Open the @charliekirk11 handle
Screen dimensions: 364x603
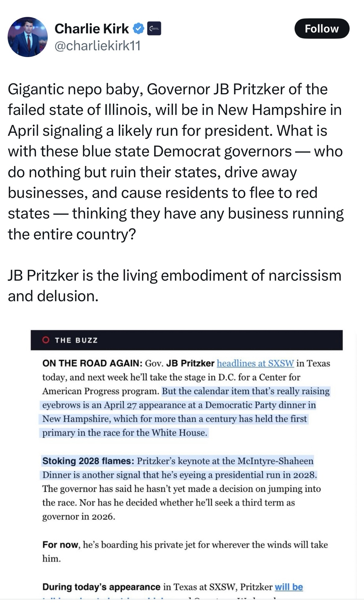tap(97, 46)
